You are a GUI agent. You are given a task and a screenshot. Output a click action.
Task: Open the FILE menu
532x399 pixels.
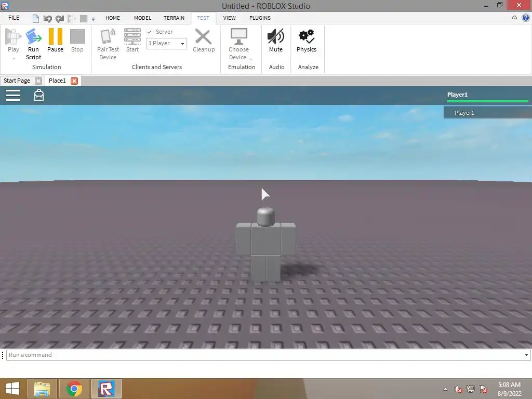pyautogui.click(x=14, y=18)
